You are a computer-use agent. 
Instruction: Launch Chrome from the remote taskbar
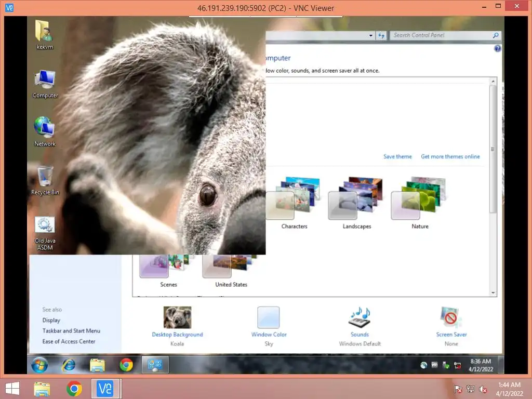tap(126, 365)
